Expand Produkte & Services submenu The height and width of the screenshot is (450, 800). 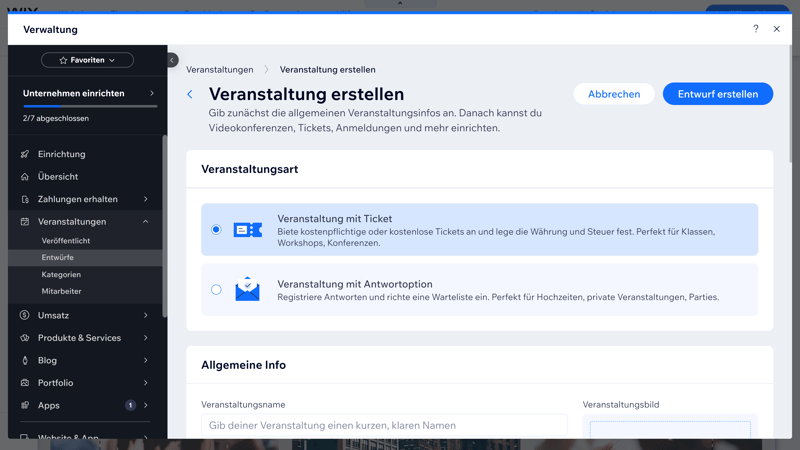click(146, 338)
